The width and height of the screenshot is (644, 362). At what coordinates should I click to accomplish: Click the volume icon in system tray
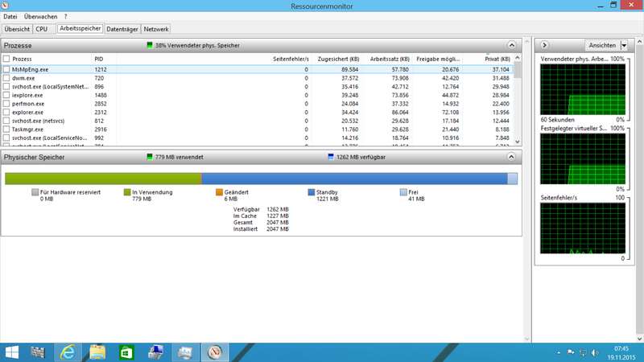point(595,352)
